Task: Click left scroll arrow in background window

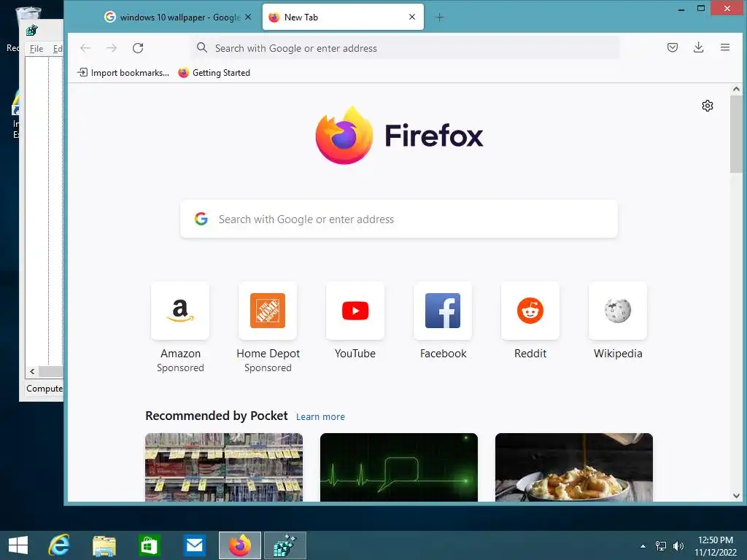Action: click(x=32, y=371)
